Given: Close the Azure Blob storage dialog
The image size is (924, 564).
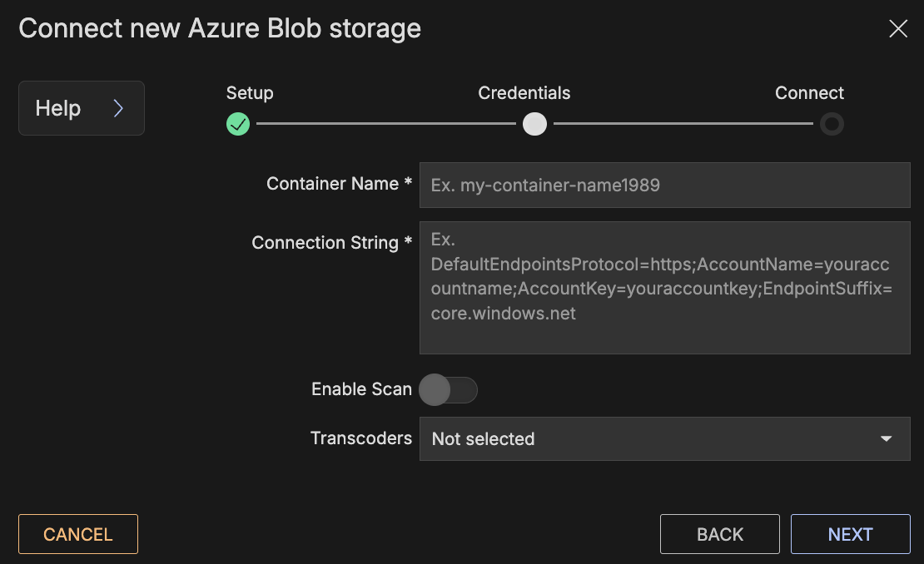Looking at the screenshot, I should pos(898,29).
